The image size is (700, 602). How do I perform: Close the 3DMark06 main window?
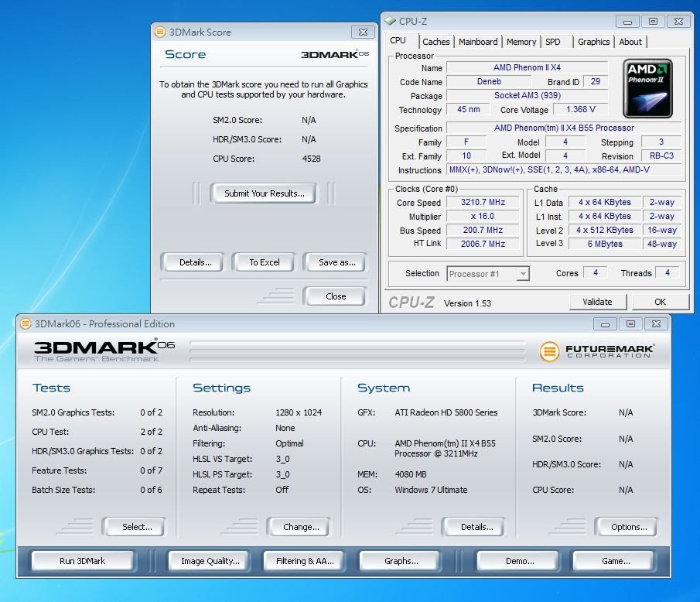[656, 324]
